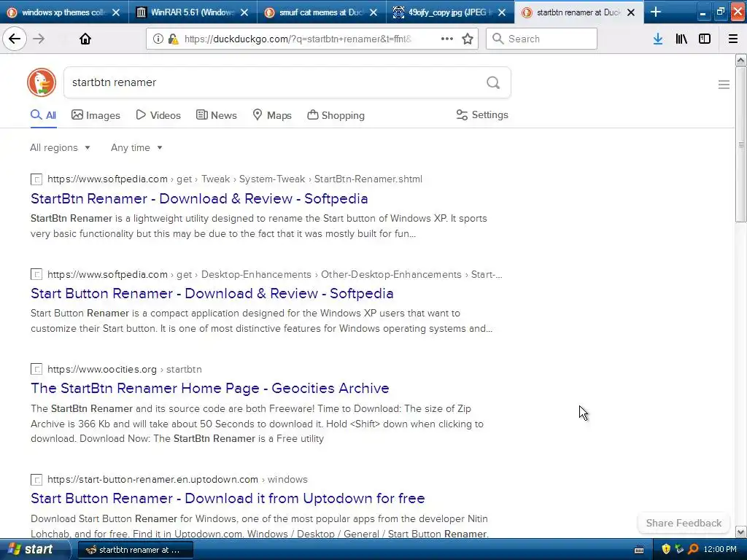Click the taskbar clock 12:00 PM
This screenshot has width=747, height=560.
click(720, 549)
